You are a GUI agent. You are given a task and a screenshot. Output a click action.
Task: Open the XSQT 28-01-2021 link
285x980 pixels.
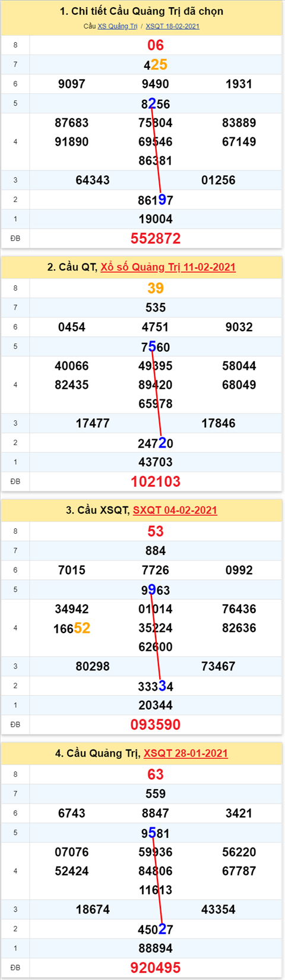(186, 753)
